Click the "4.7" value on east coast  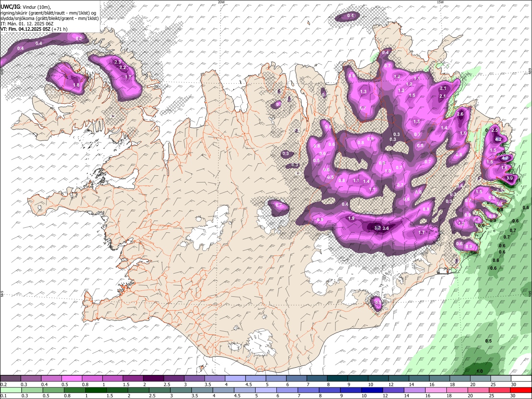(505, 158)
